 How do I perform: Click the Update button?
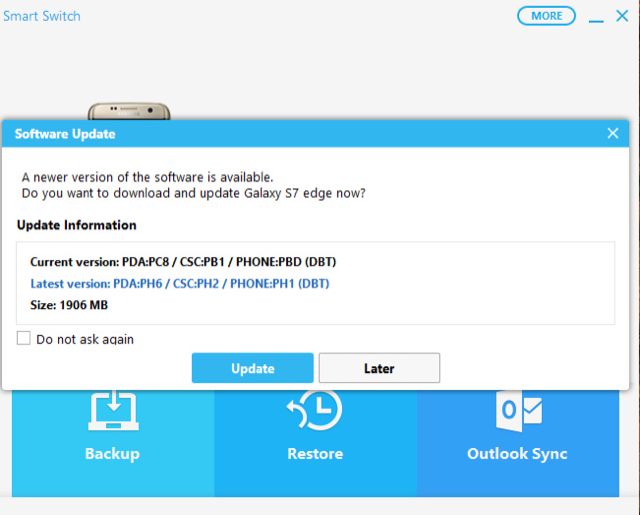point(252,368)
